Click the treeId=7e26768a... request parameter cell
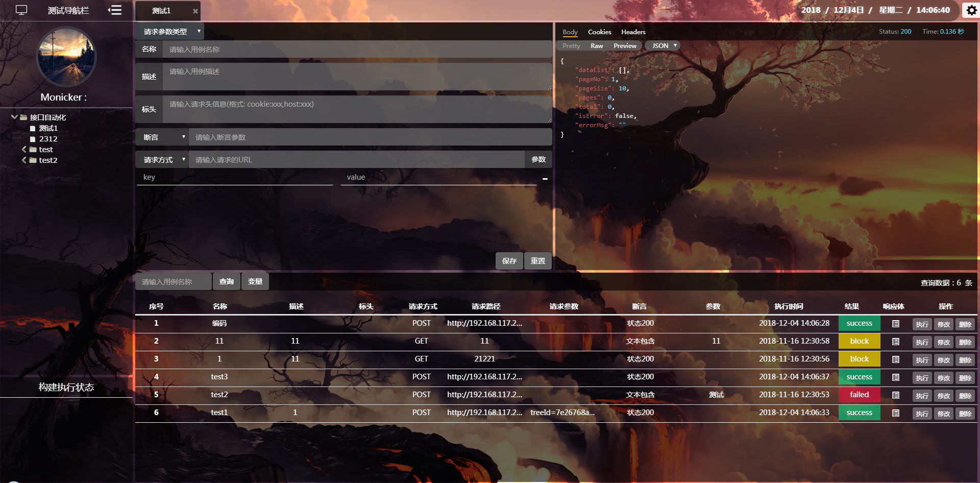Screen dimensions: 980x483 [x=562, y=413]
